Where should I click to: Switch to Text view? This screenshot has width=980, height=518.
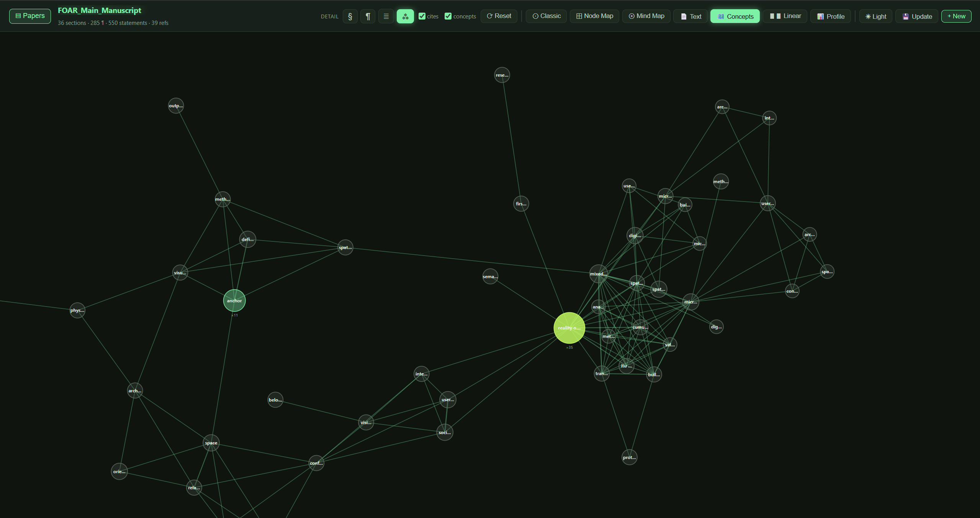(x=691, y=16)
